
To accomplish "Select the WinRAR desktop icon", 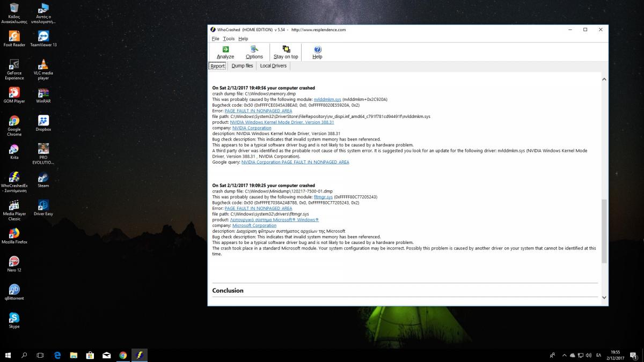I will coord(43,95).
